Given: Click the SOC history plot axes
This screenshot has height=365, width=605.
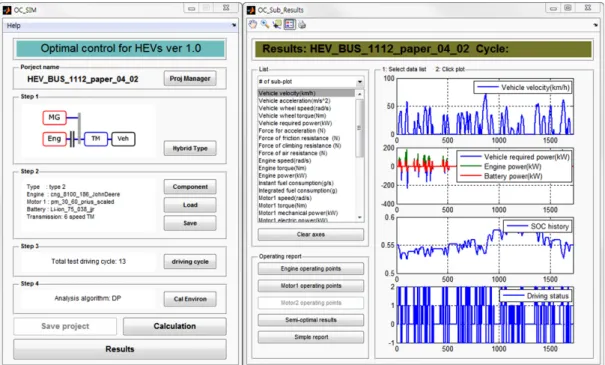Looking at the screenshot, I should [485, 245].
